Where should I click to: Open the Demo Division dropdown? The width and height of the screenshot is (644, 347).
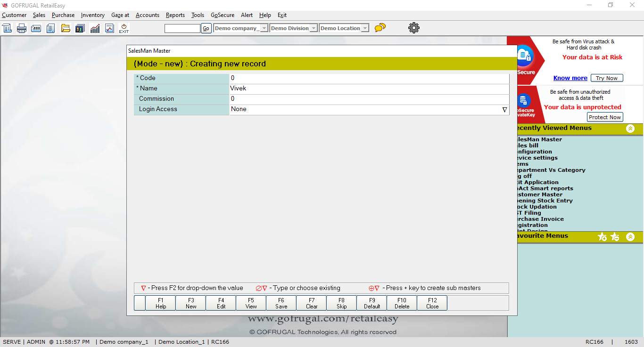313,28
